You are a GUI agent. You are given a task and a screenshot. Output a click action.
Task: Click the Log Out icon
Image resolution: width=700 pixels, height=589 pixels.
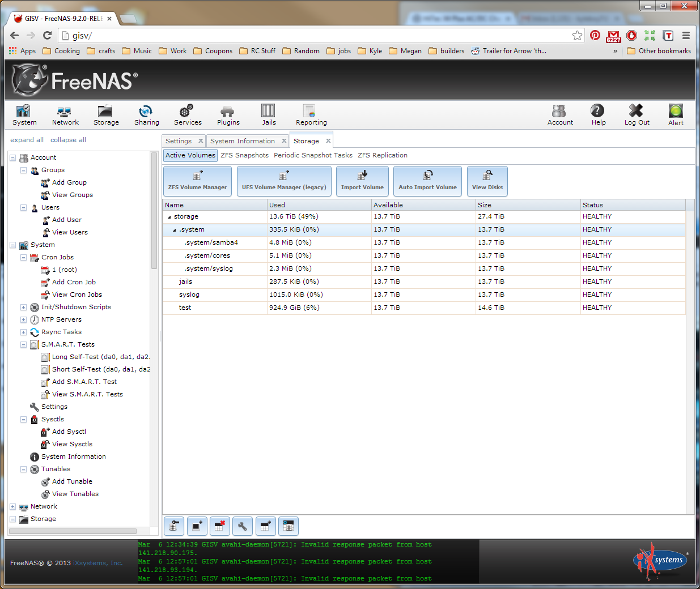[637, 115]
